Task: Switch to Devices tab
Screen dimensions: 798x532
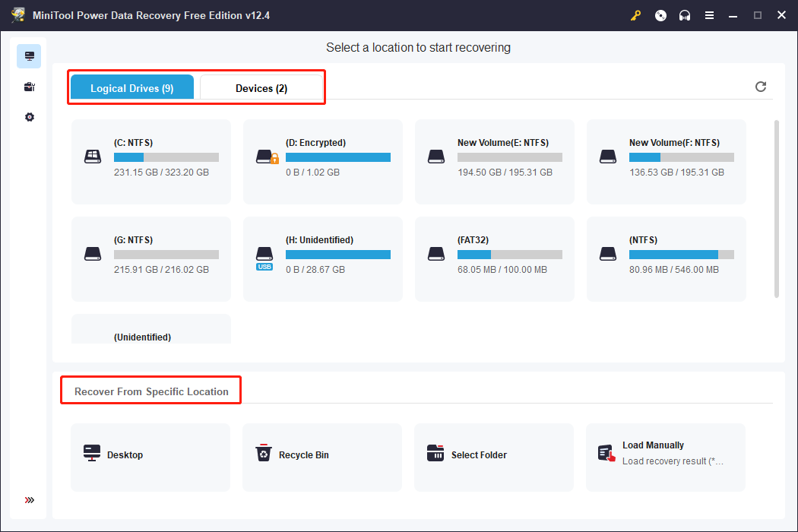Action: 261,87
